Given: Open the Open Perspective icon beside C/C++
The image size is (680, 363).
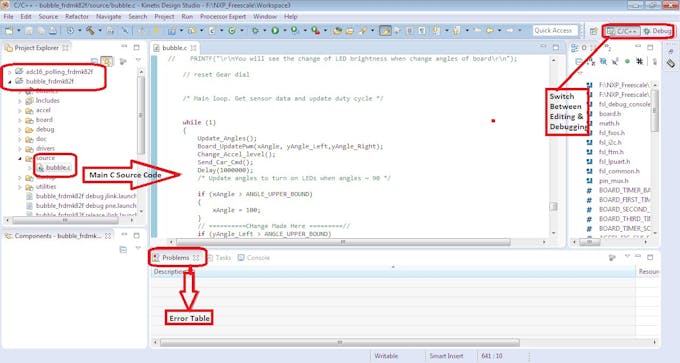Looking at the screenshot, I should 593,31.
